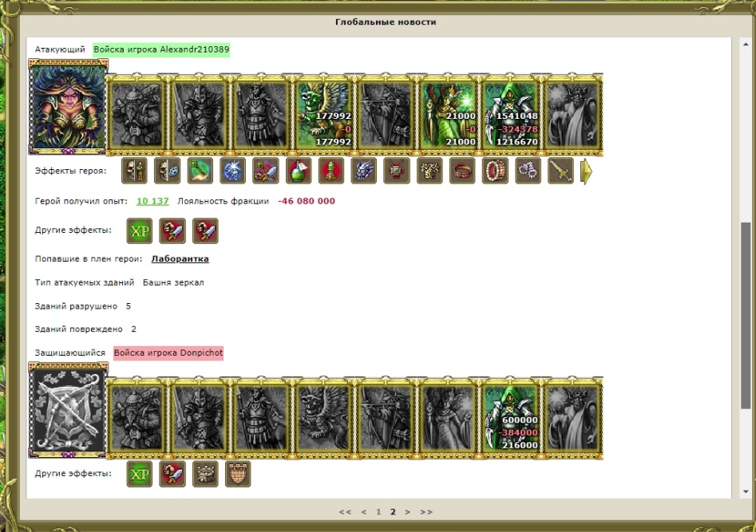The height and width of the screenshot is (532, 756).
Task: Go to next page with > arrow
Action: [408, 512]
